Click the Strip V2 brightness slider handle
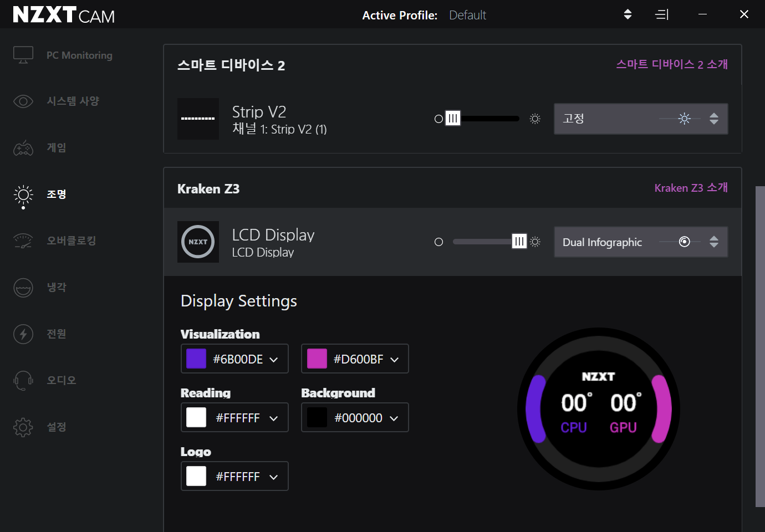The image size is (765, 532). (x=453, y=119)
